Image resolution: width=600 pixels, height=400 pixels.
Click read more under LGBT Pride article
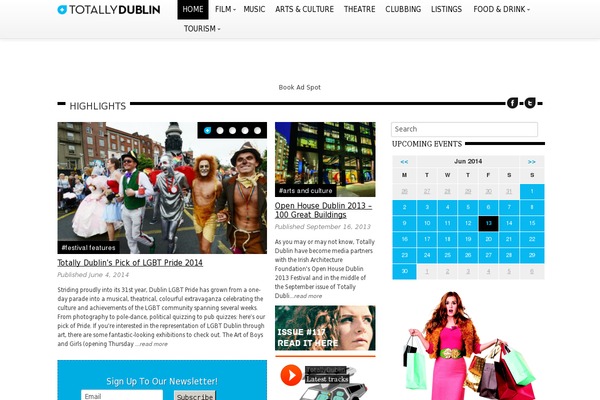click(153, 344)
